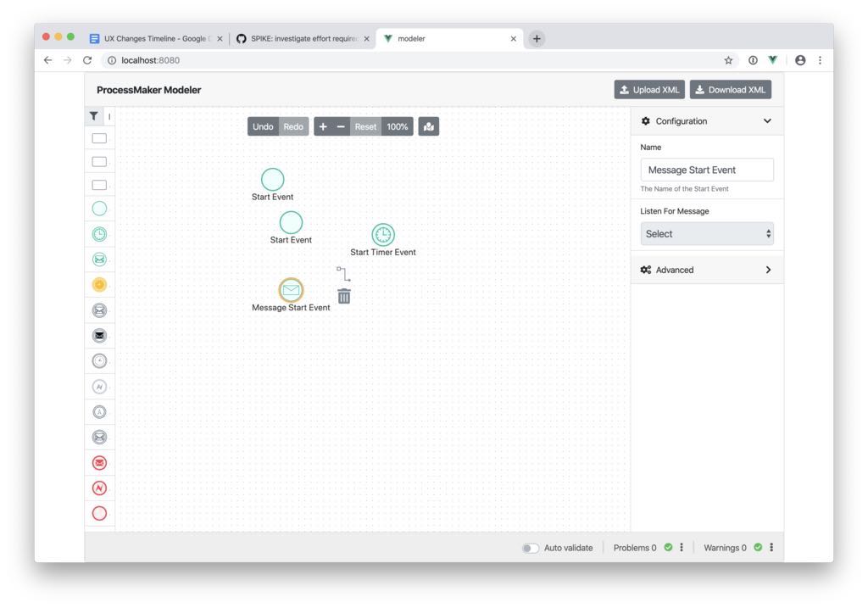The image size is (868, 608).
Task: Select the red Error End Event tool
Action: (x=99, y=488)
